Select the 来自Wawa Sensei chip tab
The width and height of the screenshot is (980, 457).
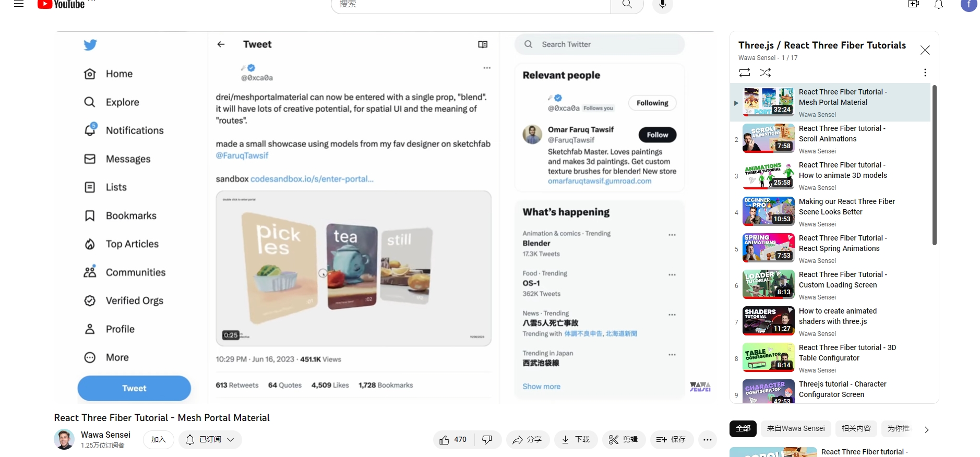point(796,428)
